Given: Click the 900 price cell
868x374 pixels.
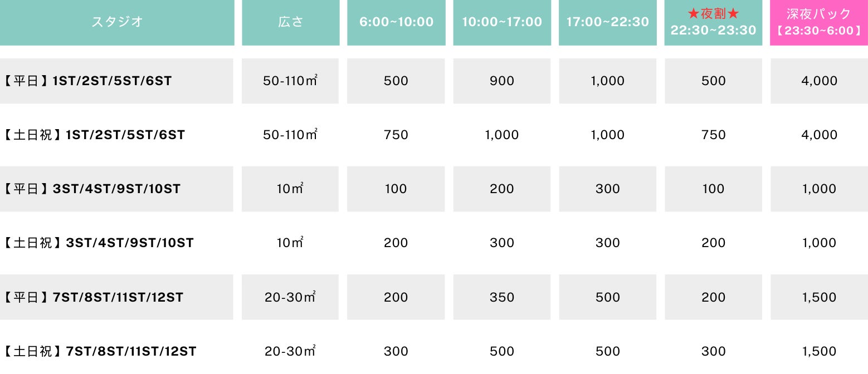Looking at the screenshot, I should (502, 81).
